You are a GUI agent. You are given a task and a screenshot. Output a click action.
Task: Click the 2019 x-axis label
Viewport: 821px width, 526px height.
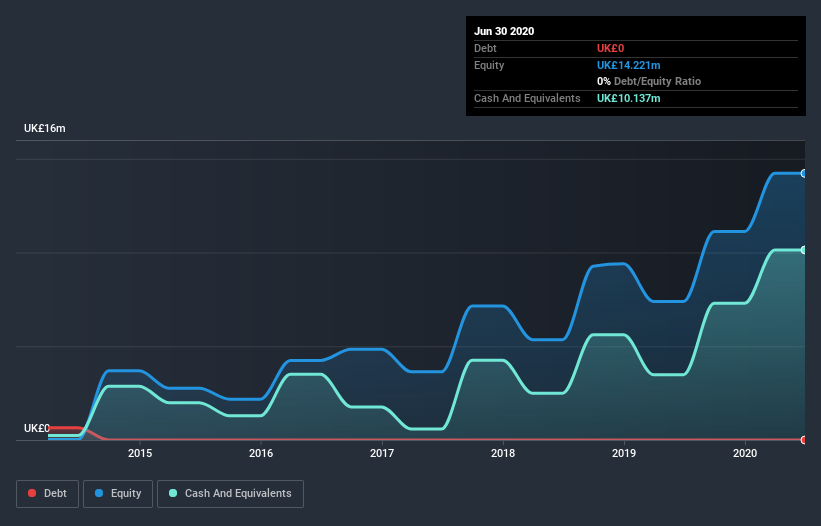point(624,453)
